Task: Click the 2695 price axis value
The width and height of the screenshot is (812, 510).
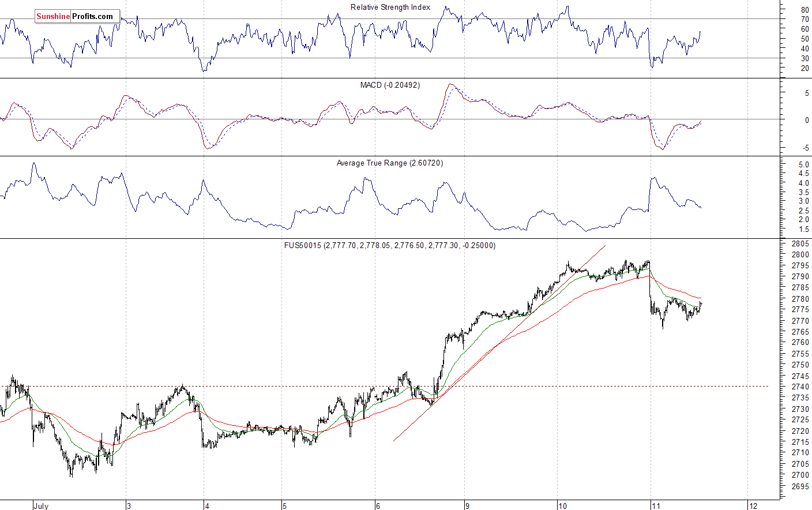Action: pyautogui.click(x=800, y=486)
